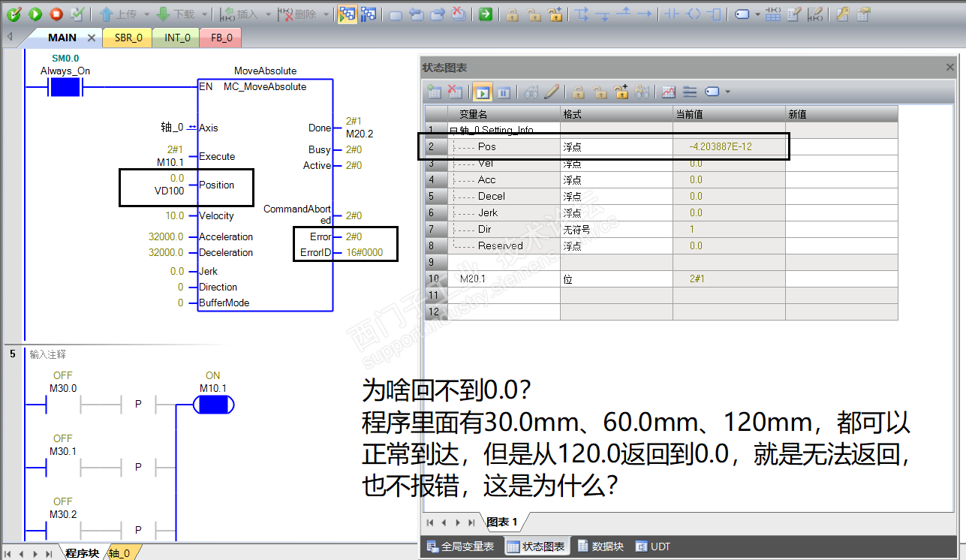
Task: Click the add row icon in status chart
Action: 434,92
